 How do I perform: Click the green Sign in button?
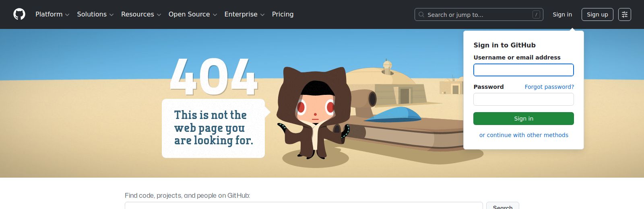[524, 119]
